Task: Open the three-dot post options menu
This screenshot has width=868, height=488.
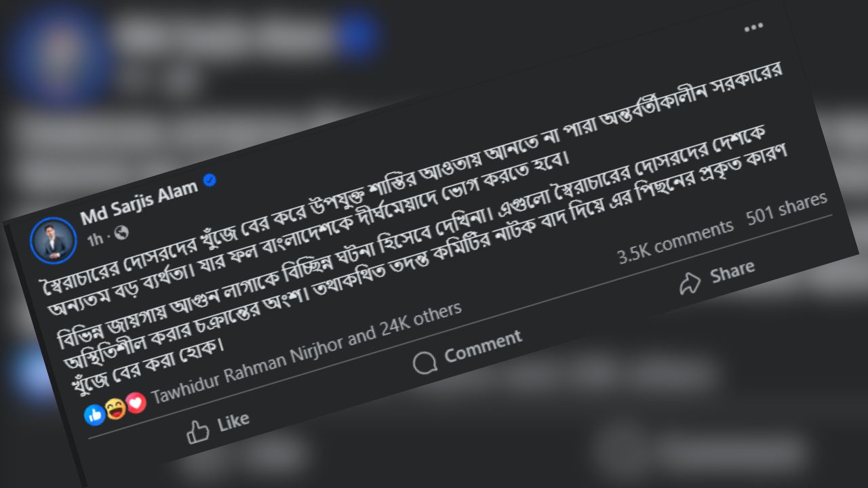Action: pyautogui.click(x=753, y=28)
